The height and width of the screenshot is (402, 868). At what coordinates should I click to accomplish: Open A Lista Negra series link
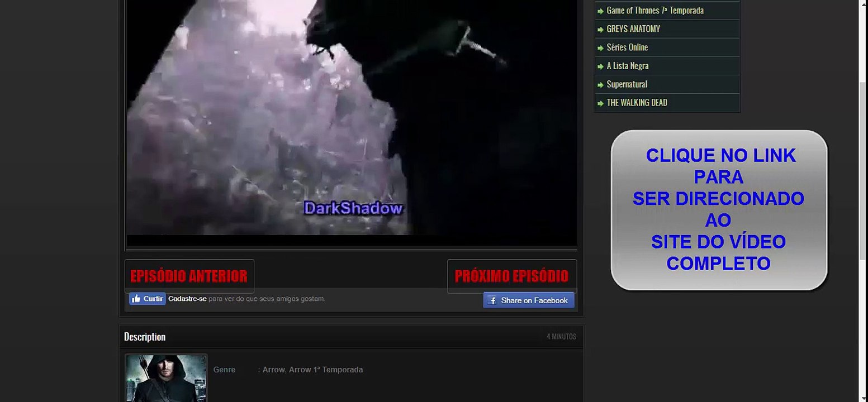tap(628, 66)
